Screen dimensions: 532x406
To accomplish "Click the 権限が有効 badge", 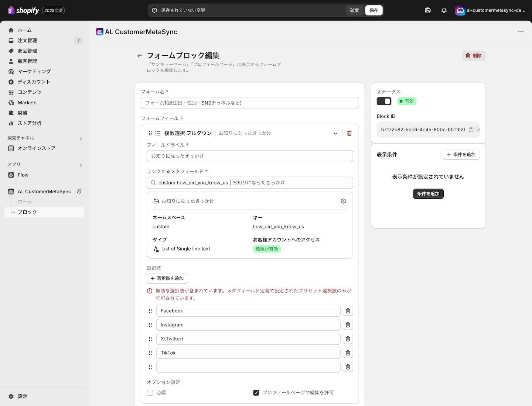I will pos(267,249).
